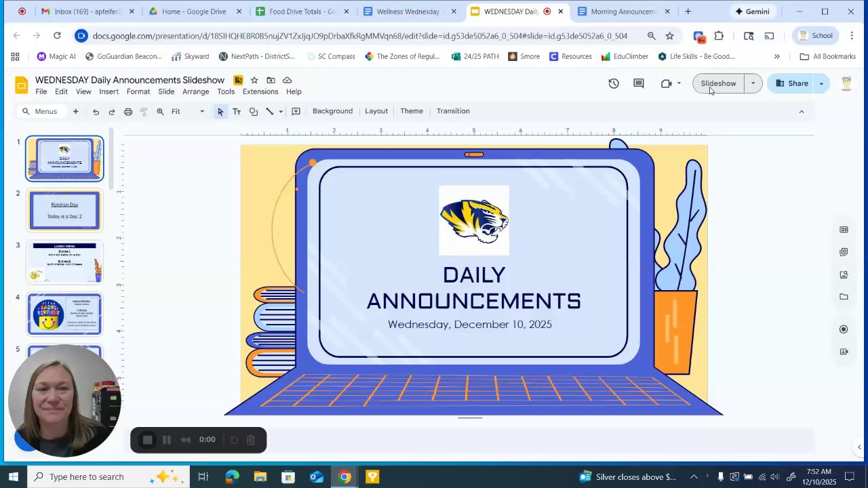
Task: Open the Insert menu
Action: 108,91
